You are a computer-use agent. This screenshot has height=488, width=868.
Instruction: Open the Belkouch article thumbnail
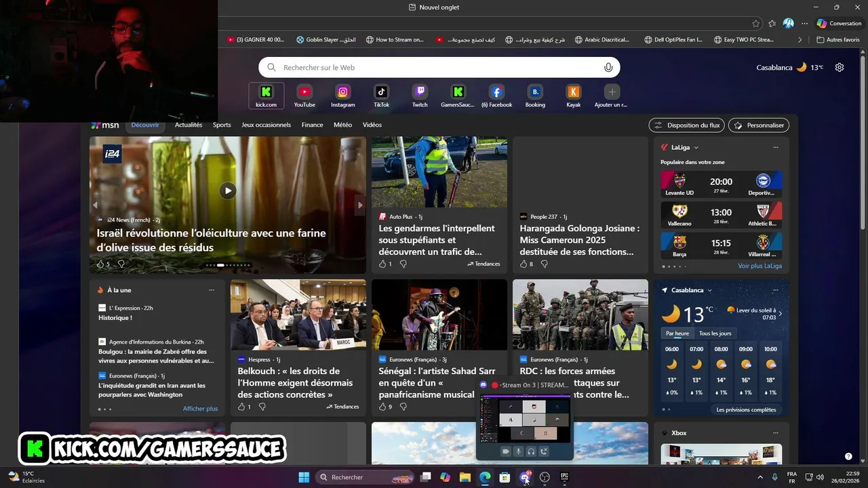tap(298, 314)
